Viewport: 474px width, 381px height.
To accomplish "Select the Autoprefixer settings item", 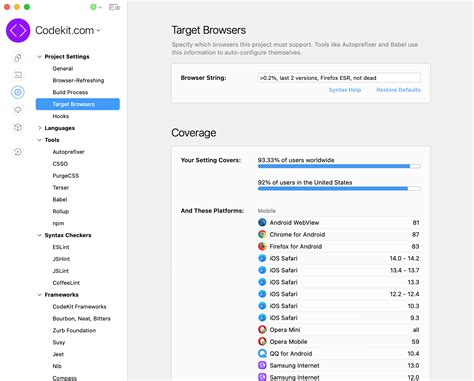I will [x=68, y=152].
